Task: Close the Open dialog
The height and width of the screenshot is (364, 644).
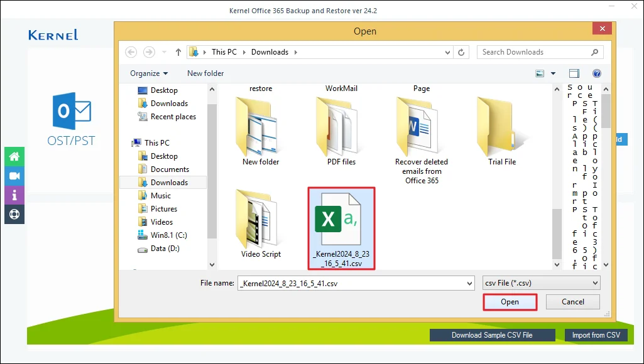Action: [602, 28]
